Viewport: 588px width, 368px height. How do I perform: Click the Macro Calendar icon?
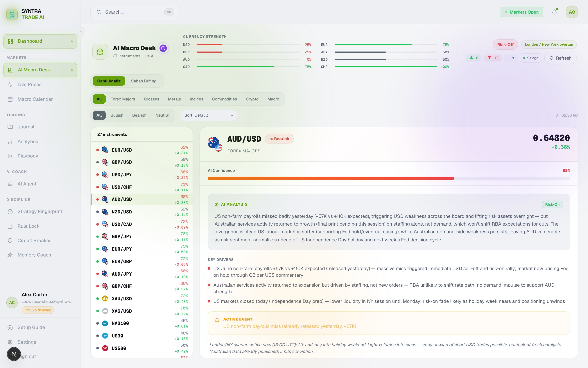point(10,99)
